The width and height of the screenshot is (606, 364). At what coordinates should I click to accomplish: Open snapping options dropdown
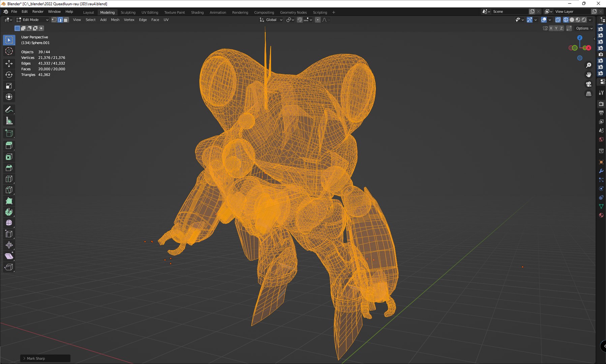[x=308, y=20]
